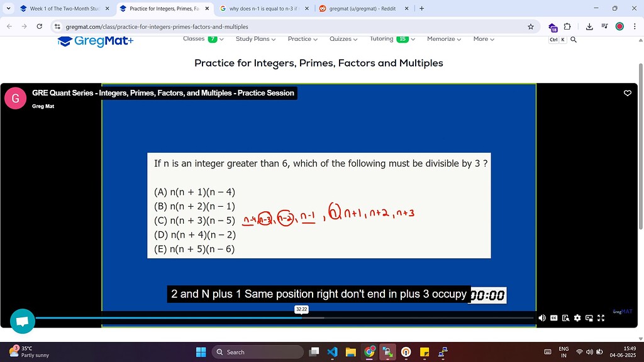The width and height of the screenshot is (644, 362).
Task: Mute the video player volume
Action: coord(542,318)
